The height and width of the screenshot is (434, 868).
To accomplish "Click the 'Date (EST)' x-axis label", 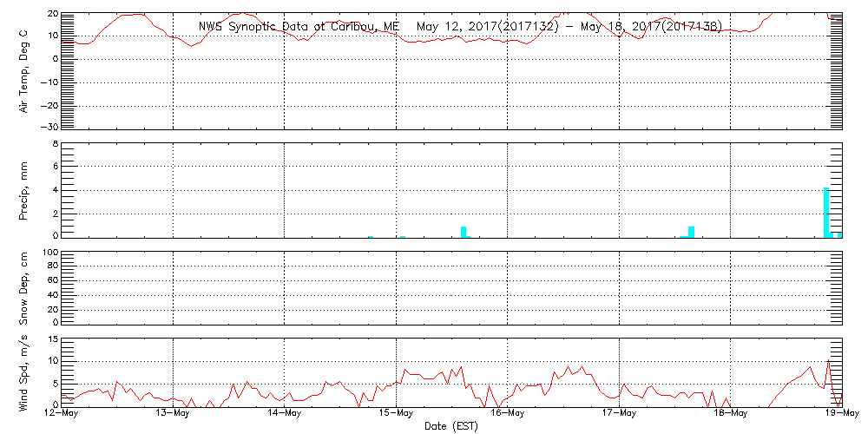I will (450, 425).
